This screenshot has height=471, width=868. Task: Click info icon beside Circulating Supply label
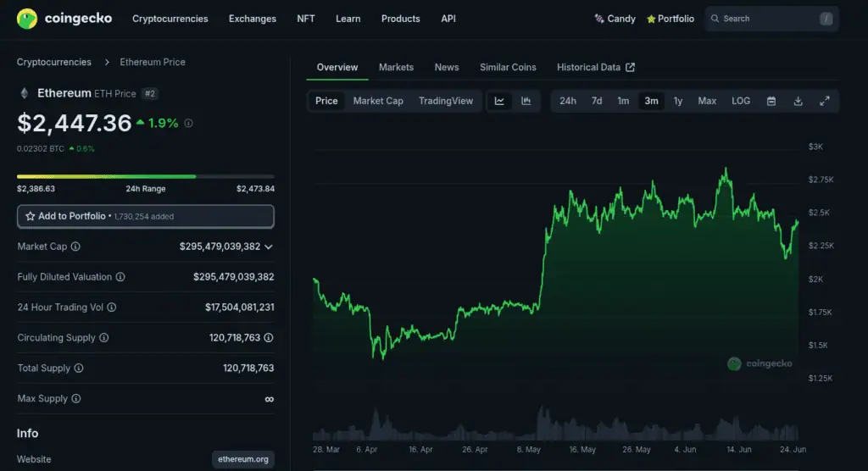pos(103,338)
